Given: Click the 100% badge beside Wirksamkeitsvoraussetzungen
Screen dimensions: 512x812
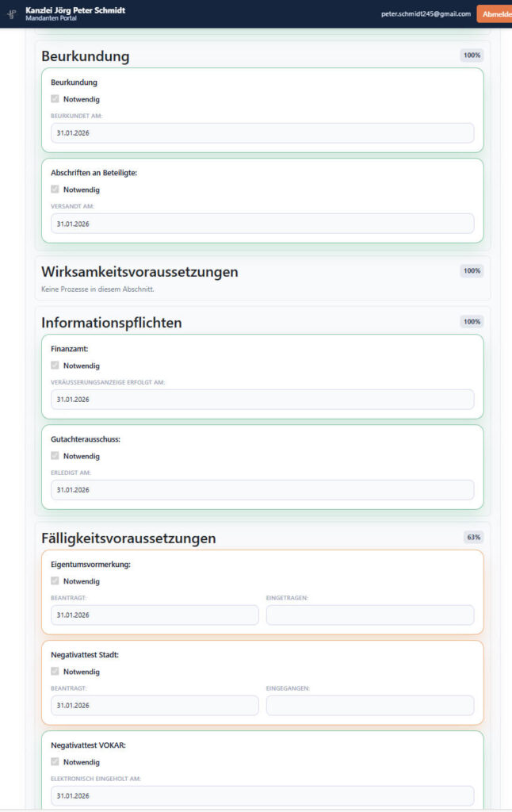Looking at the screenshot, I should 472,271.
